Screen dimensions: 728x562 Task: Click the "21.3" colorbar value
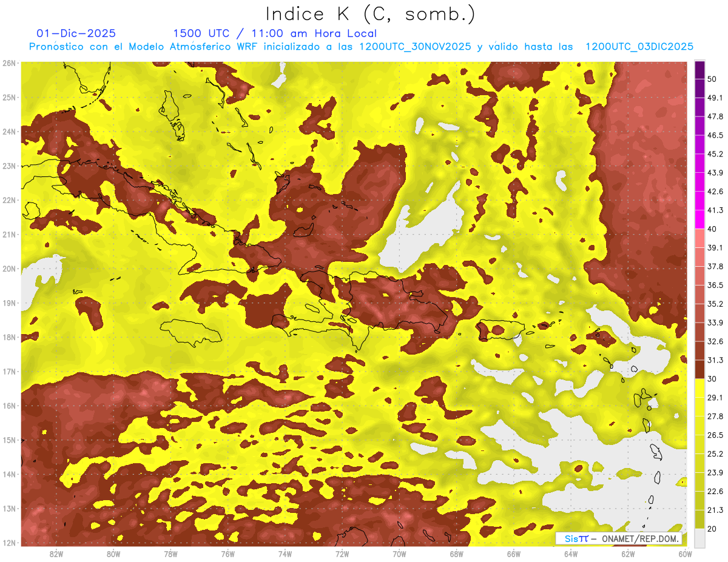click(x=715, y=510)
